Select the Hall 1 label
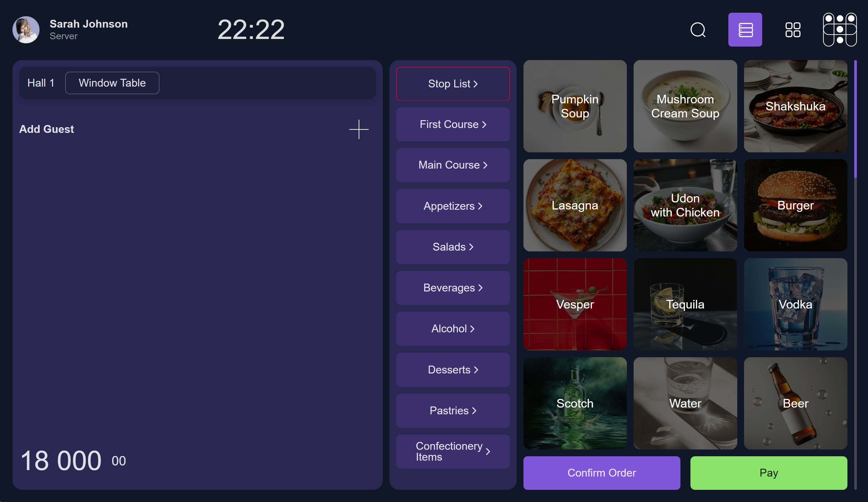Image resolution: width=868 pixels, height=502 pixels. coord(41,83)
